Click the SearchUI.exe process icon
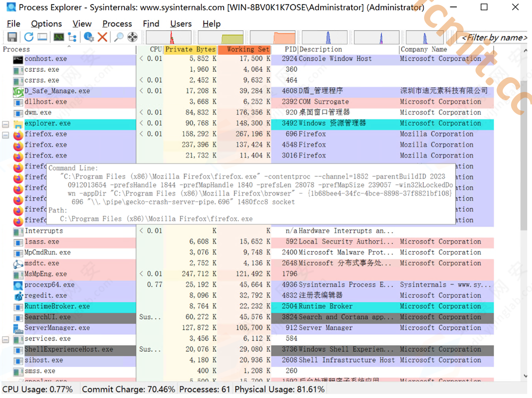532x398 pixels. pos(18,318)
